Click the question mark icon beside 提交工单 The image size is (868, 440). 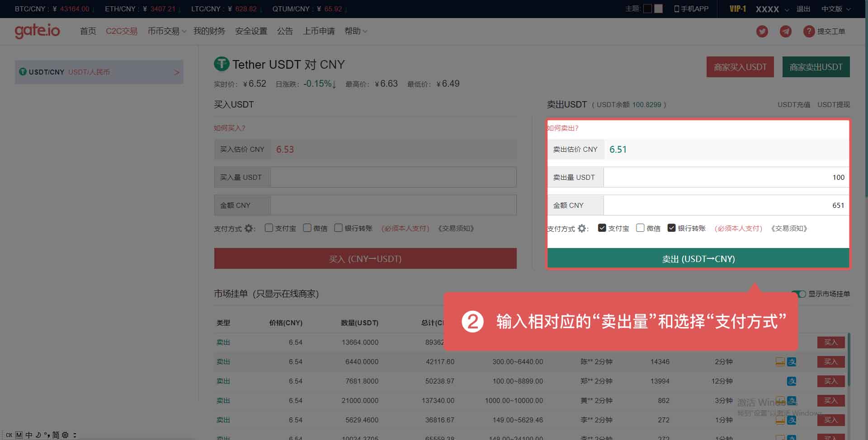[x=809, y=32]
